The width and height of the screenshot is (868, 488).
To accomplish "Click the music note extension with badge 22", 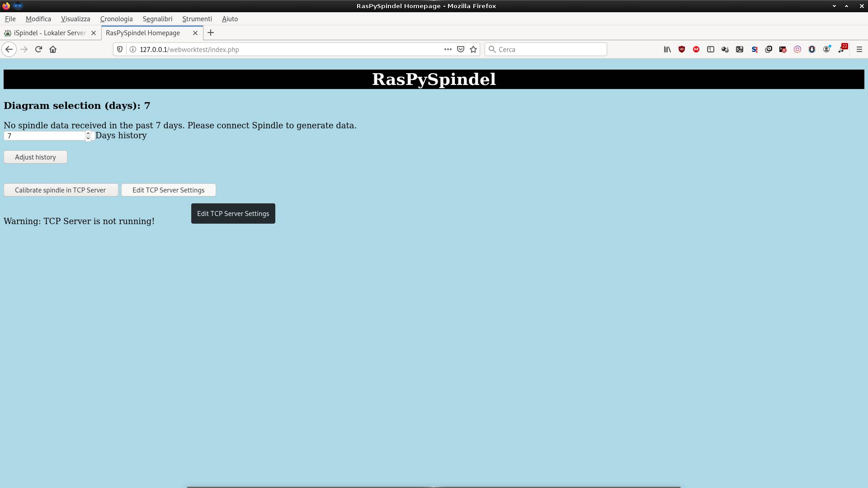I will (x=842, y=50).
